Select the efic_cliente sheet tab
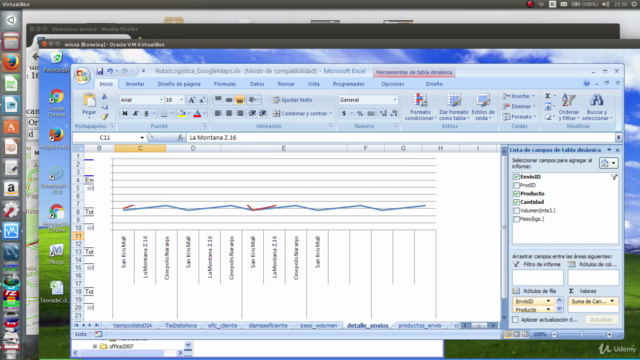 tap(222, 325)
